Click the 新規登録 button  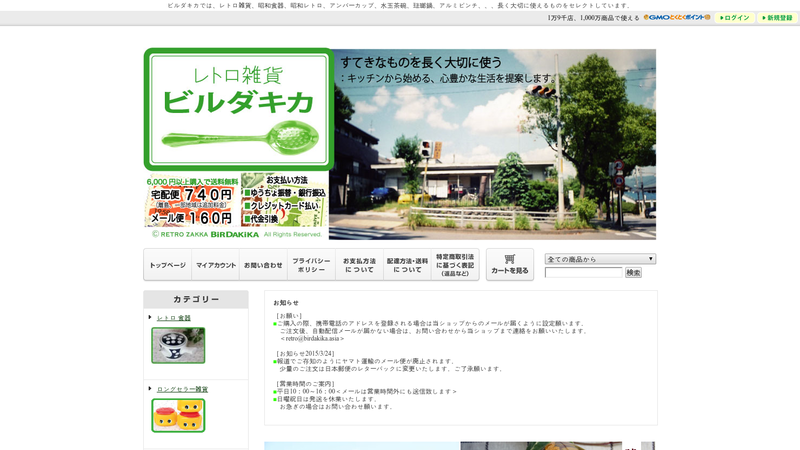point(777,17)
